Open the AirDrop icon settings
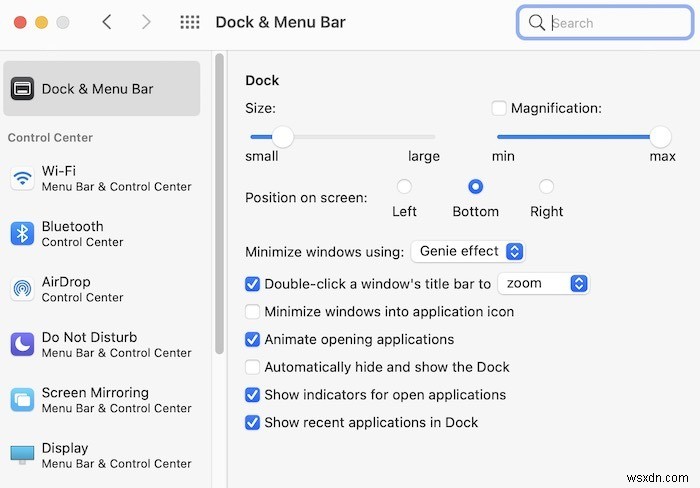 tap(22, 290)
